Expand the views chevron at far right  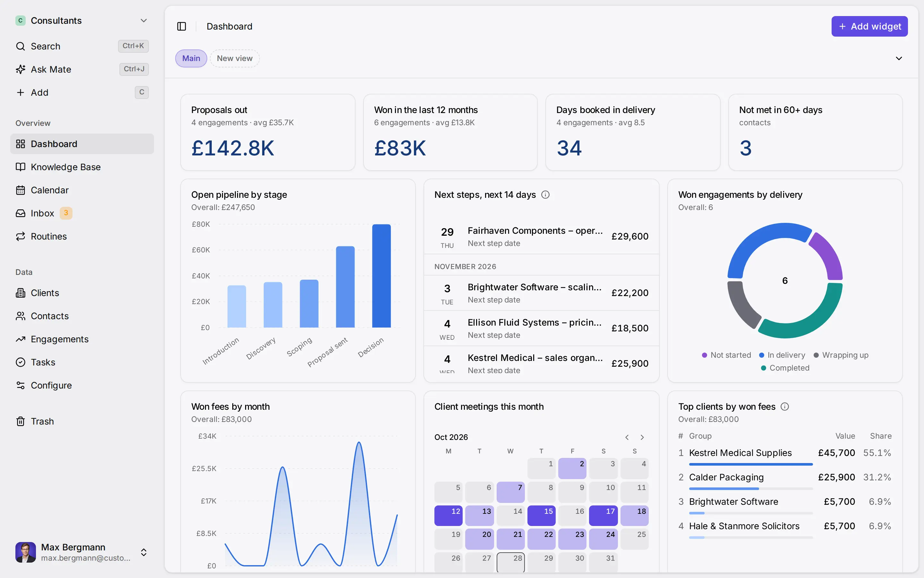tap(899, 58)
